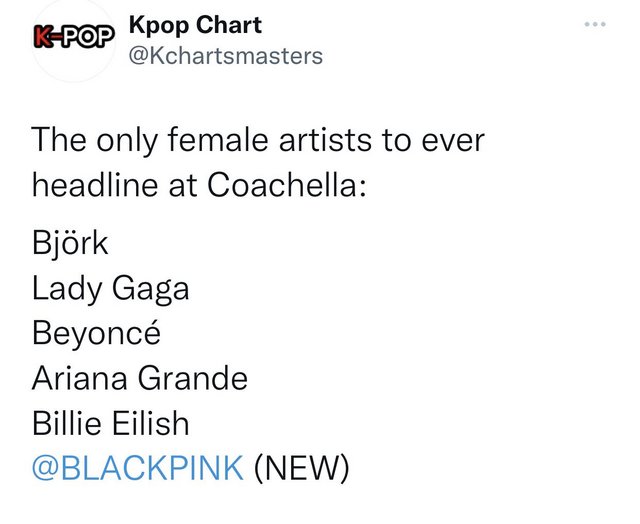Click the word headline in the tweet
This screenshot has width=640, height=524.
click(x=95, y=185)
